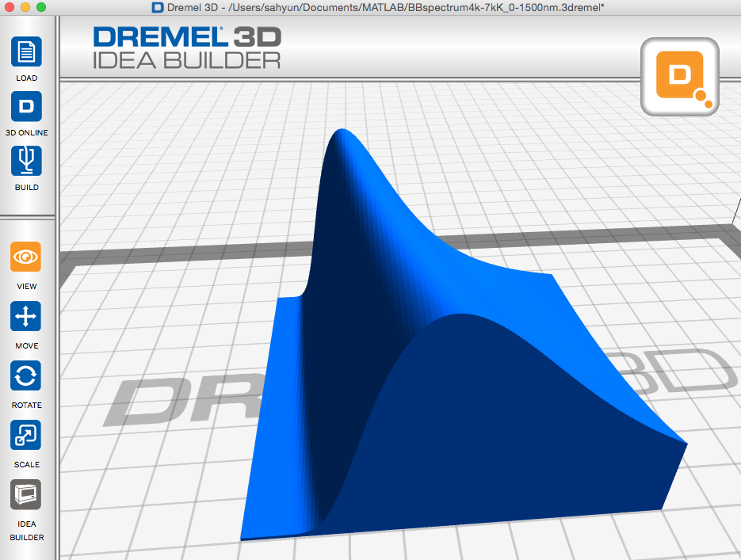The height and width of the screenshot is (560, 741).
Task: Click the LOAD label text
Action: pyautogui.click(x=26, y=78)
